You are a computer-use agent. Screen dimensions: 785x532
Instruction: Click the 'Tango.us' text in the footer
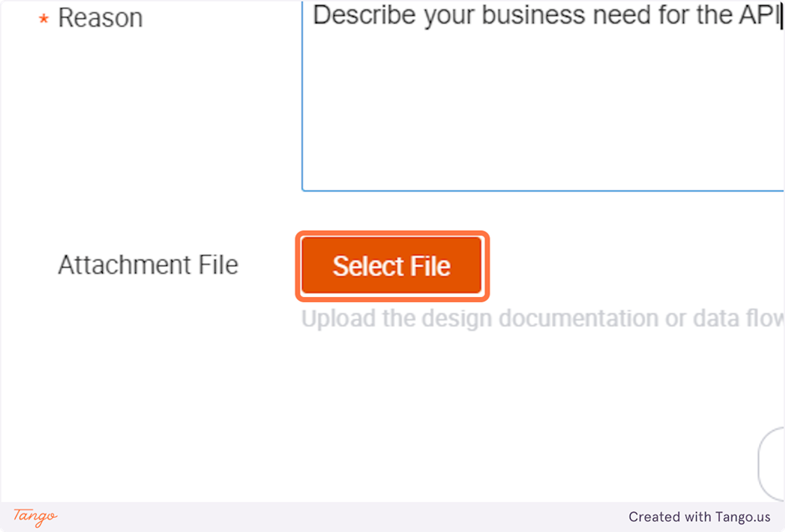(742, 517)
